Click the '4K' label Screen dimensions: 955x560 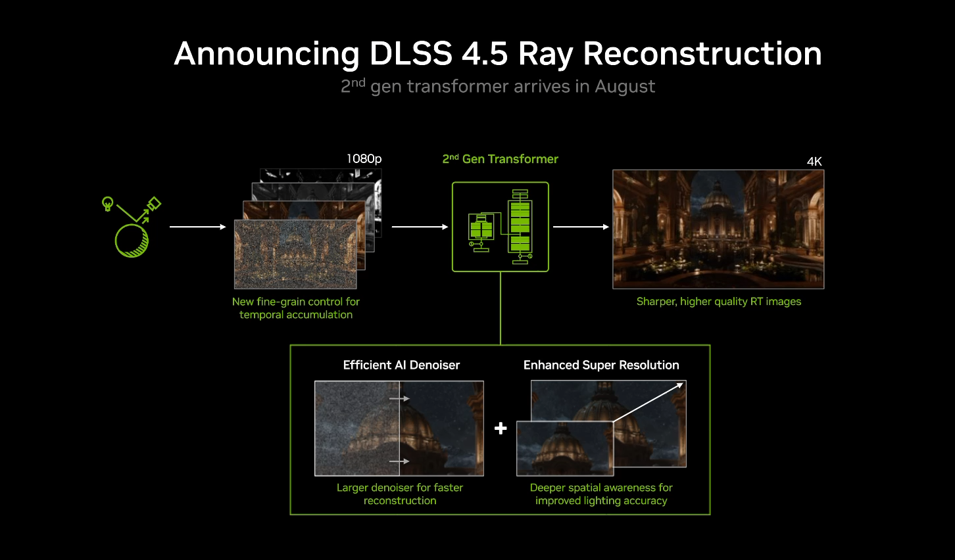coord(814,162)
